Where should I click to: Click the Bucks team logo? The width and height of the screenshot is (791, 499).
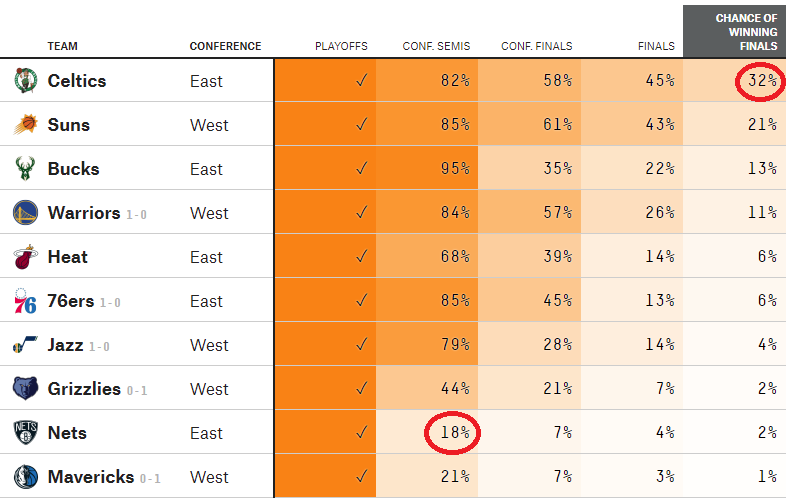25,169
